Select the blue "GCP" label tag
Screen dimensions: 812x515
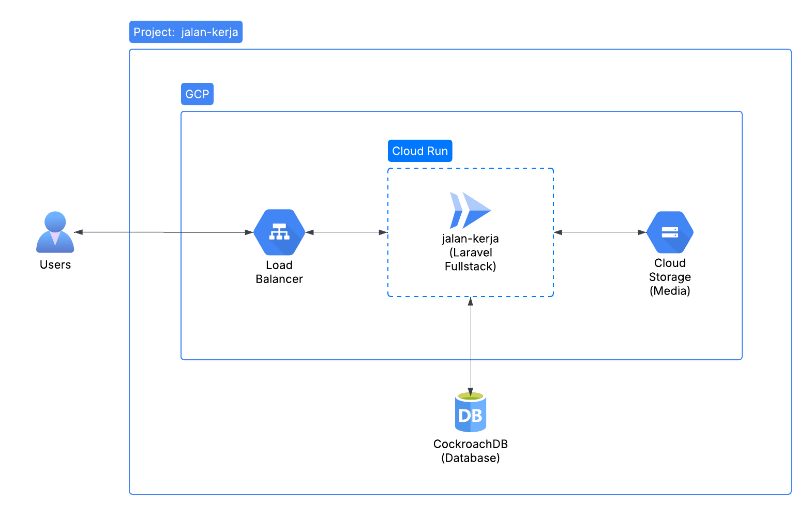click(197, 94)
